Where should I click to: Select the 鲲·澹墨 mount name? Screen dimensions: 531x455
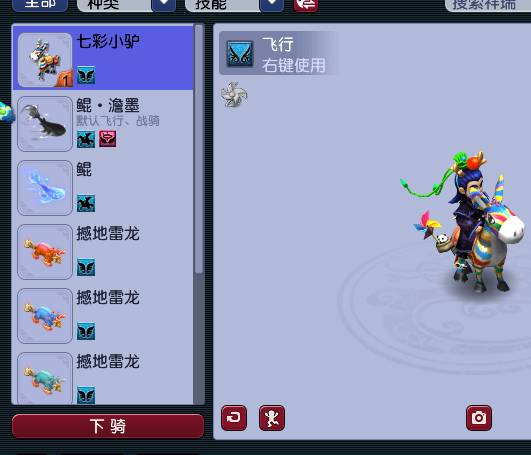tap(108, 105)
